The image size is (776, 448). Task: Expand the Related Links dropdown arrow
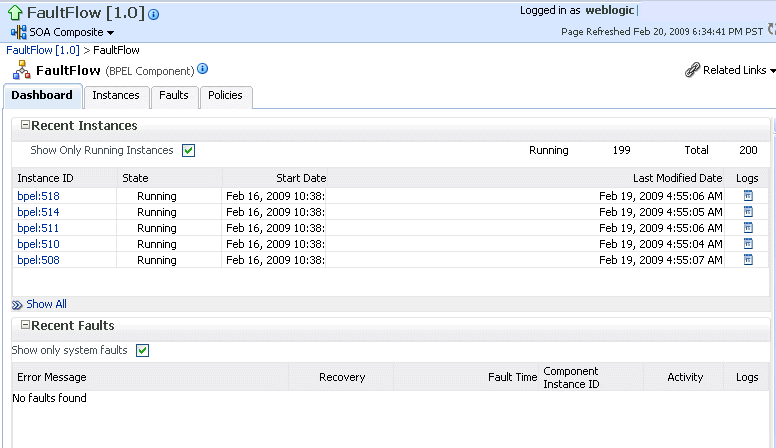(772, 71)
